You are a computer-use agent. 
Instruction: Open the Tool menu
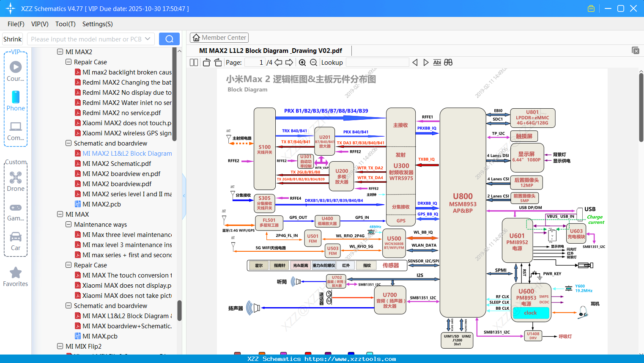65,24
